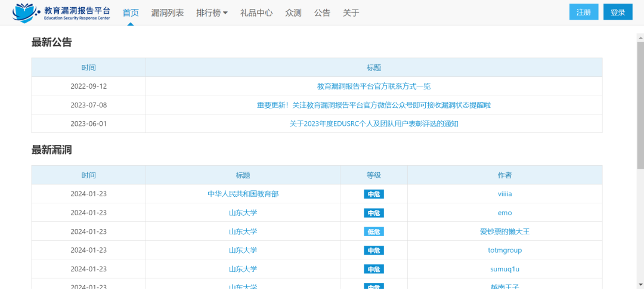
Task: Click the 低危 severity badge
Action: 374,232
